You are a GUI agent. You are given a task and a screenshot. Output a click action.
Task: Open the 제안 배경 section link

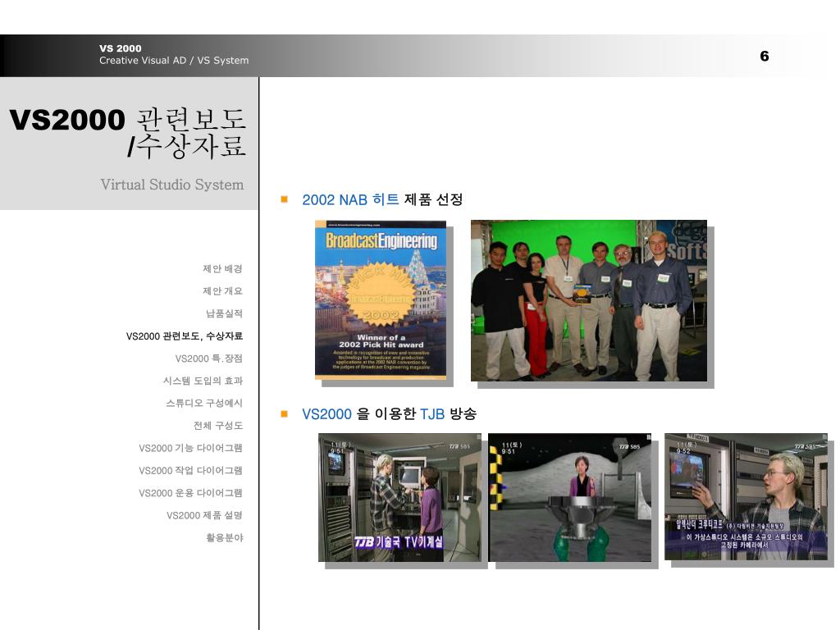tap(222, 268)
